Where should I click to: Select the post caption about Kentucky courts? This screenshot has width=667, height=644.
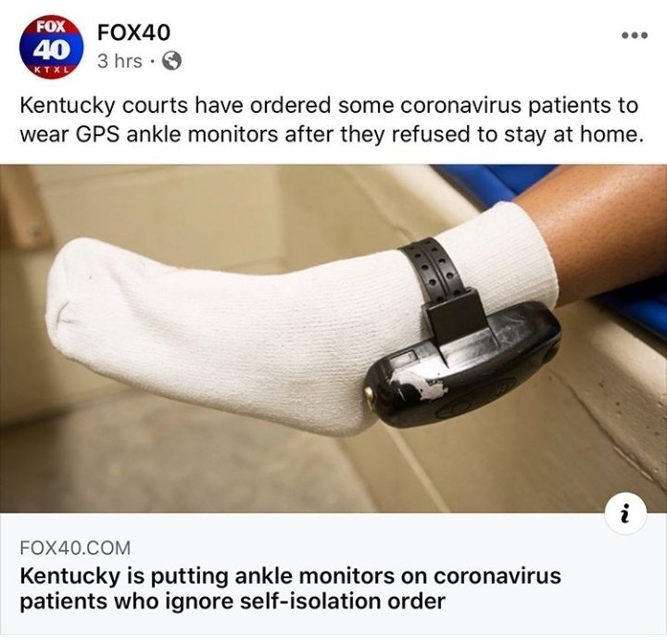click(330, 120)
